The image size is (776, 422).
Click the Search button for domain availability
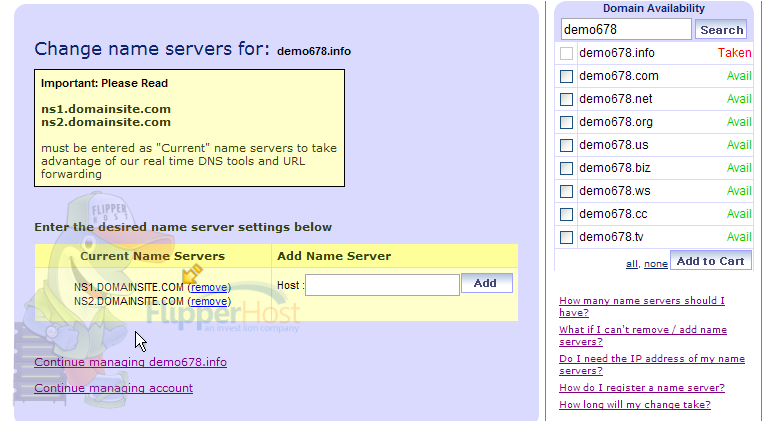(x=721, y=30)
